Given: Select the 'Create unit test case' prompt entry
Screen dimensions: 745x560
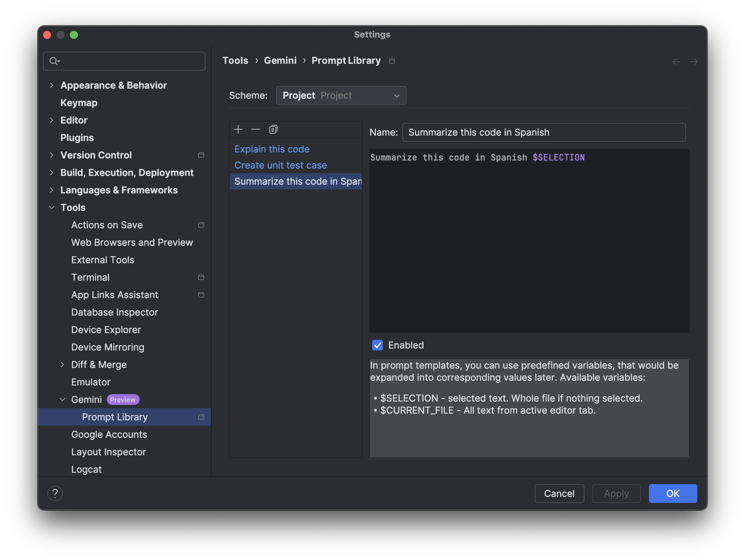Looking at the screenshot, I should 280,165.
